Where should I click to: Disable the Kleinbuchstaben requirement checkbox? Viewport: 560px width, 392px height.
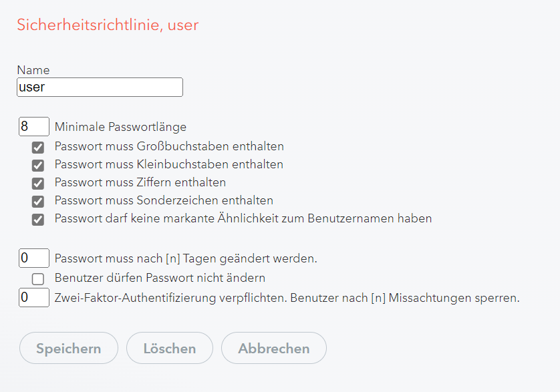38,166
